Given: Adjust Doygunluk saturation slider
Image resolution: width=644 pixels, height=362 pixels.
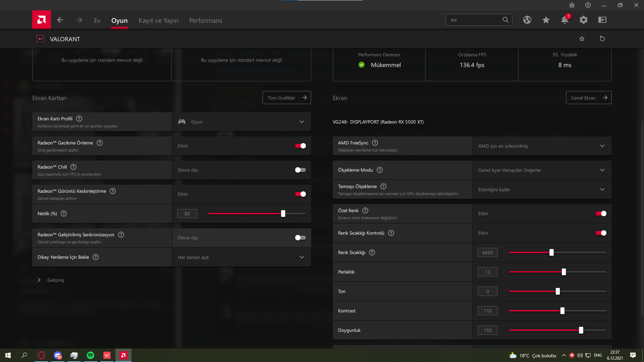Looking at the screenshot, I should pos(557,330).
